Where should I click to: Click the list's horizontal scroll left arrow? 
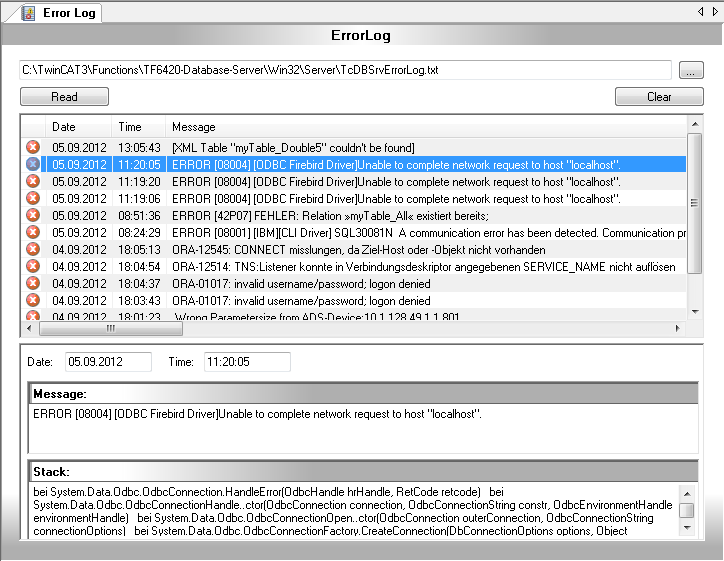pos(30,328)
